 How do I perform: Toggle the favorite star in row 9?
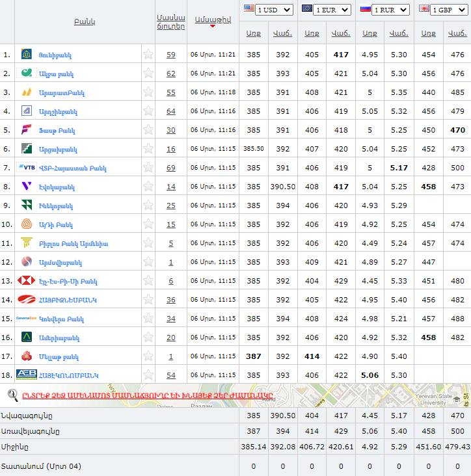[x=148, y=205]
